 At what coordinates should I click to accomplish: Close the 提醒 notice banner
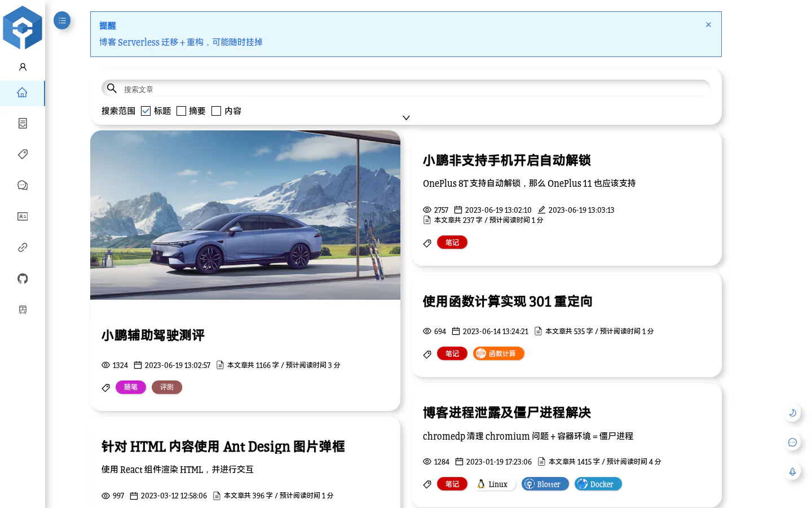click(x=708, y=25)
